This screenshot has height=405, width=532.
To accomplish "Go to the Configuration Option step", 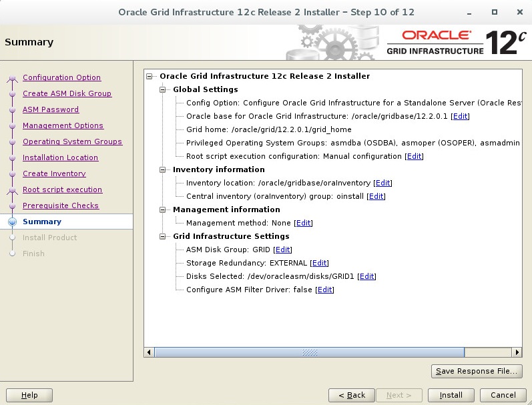I will coord(62,77).
